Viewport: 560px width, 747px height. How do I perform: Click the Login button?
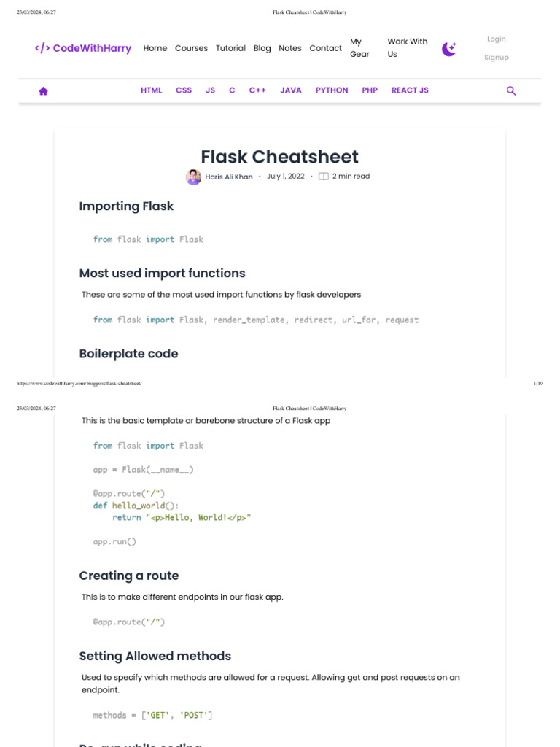point(496,39)
